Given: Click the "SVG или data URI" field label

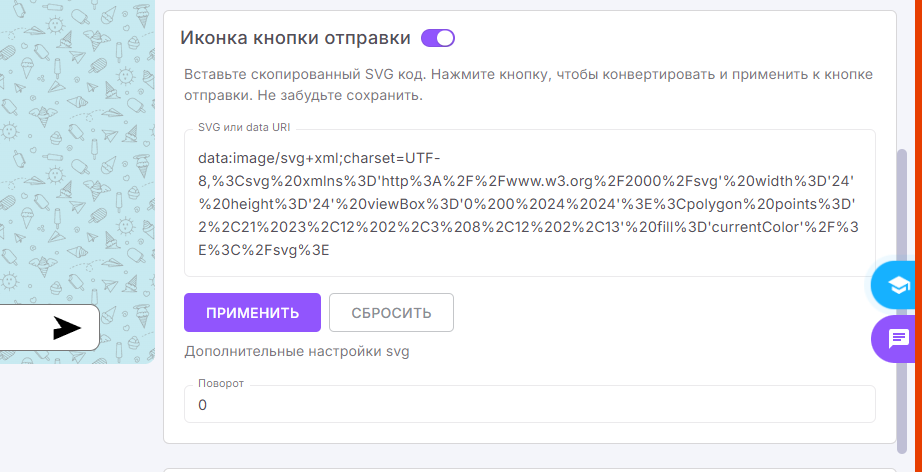Looking at the screenshot, I should (243, 128).
